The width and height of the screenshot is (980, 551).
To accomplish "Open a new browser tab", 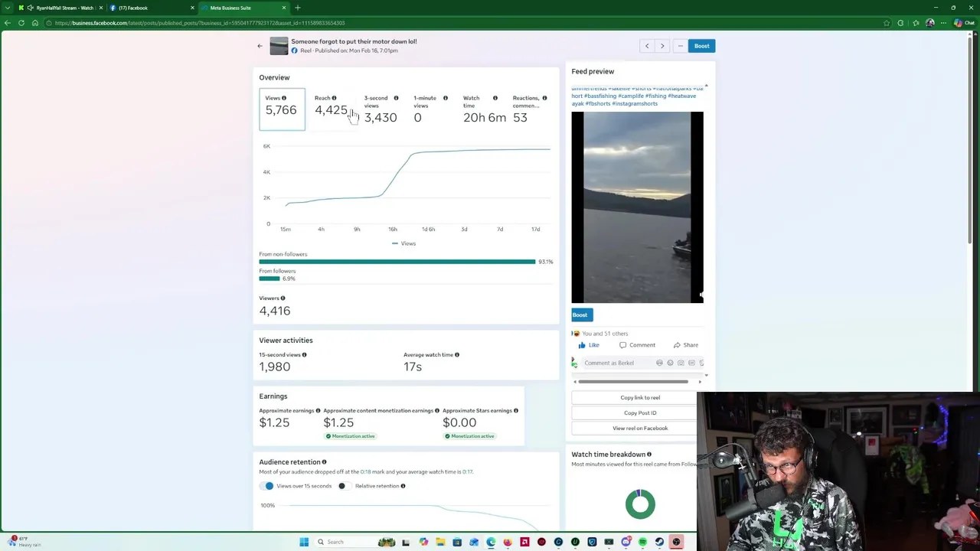I will click(x=298, y=8).
